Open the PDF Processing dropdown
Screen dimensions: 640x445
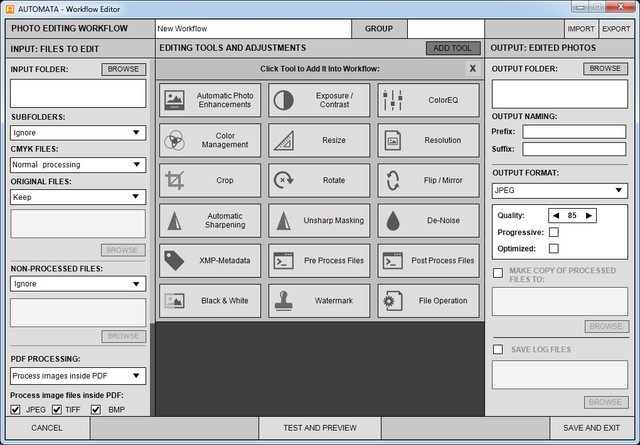pos(78,377)
